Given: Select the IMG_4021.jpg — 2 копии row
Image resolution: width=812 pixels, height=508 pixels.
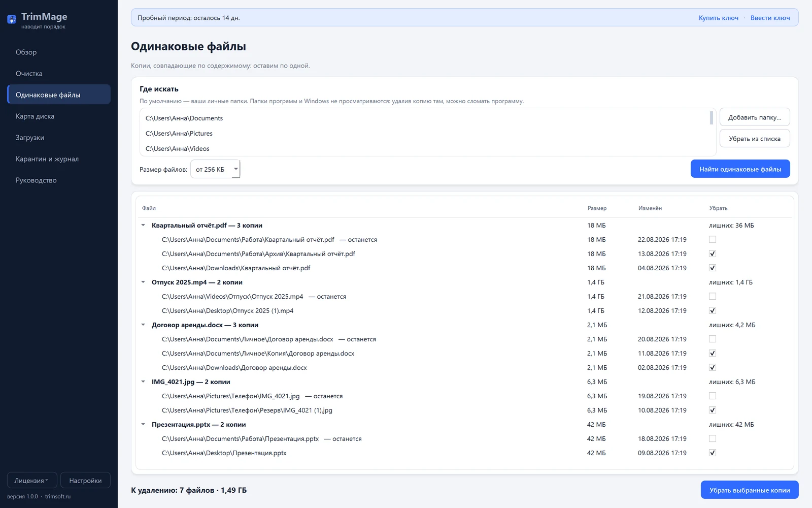Looking at the screenshot, I should (465, 382).
